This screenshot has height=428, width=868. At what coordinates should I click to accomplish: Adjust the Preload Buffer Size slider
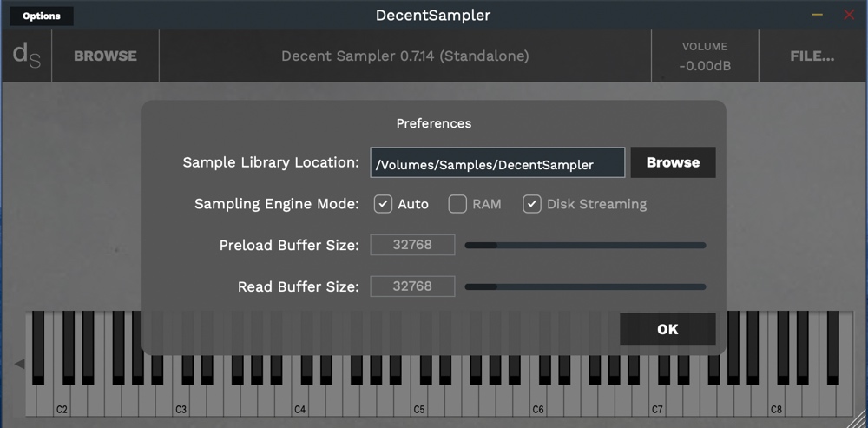tap(585, 246)
